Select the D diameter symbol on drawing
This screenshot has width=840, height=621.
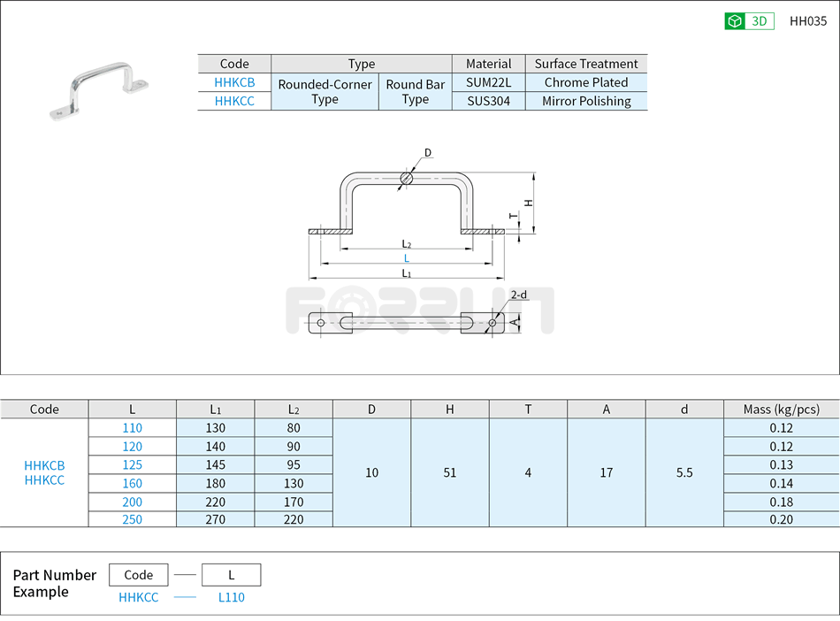coord(426,151)
